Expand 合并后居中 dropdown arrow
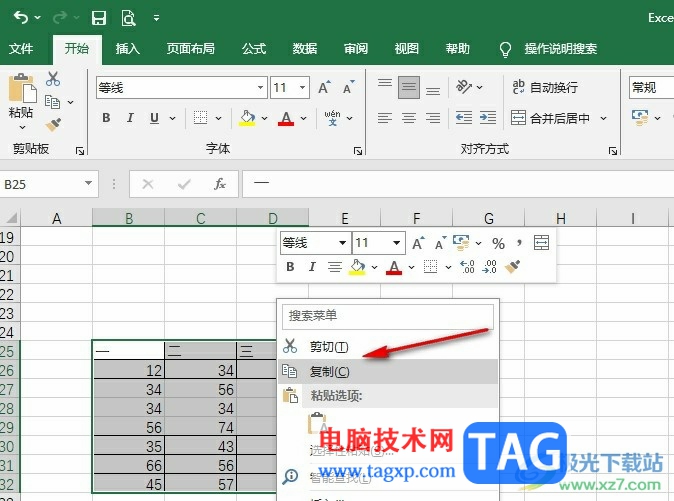The image size is (674, 501). tap(604, 118)
